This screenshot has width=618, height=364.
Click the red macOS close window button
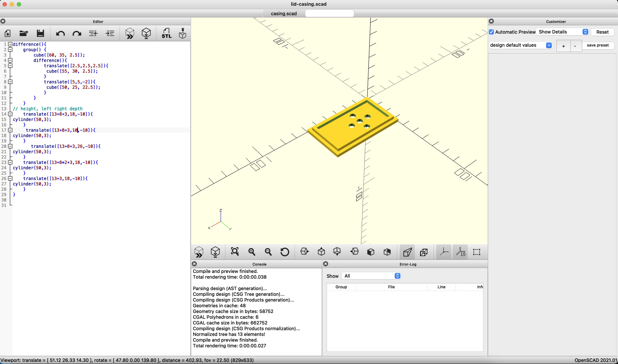pos(5,4)
